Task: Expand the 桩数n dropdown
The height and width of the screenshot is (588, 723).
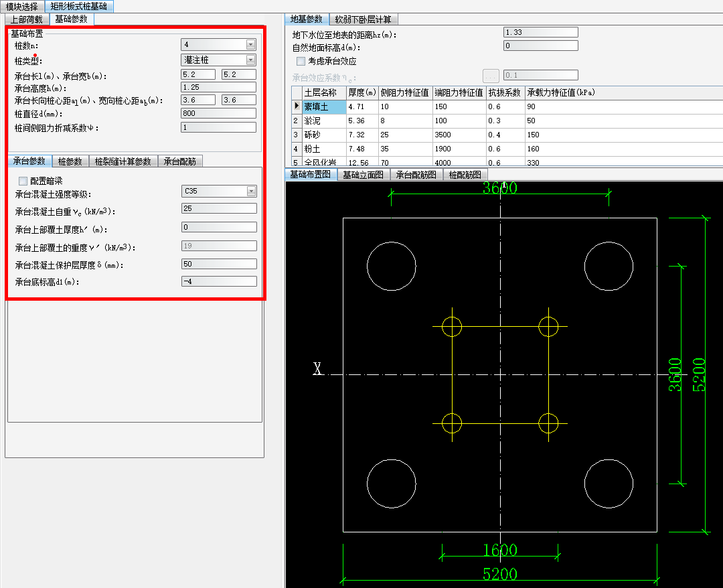Action: click(x=250, y=45)
